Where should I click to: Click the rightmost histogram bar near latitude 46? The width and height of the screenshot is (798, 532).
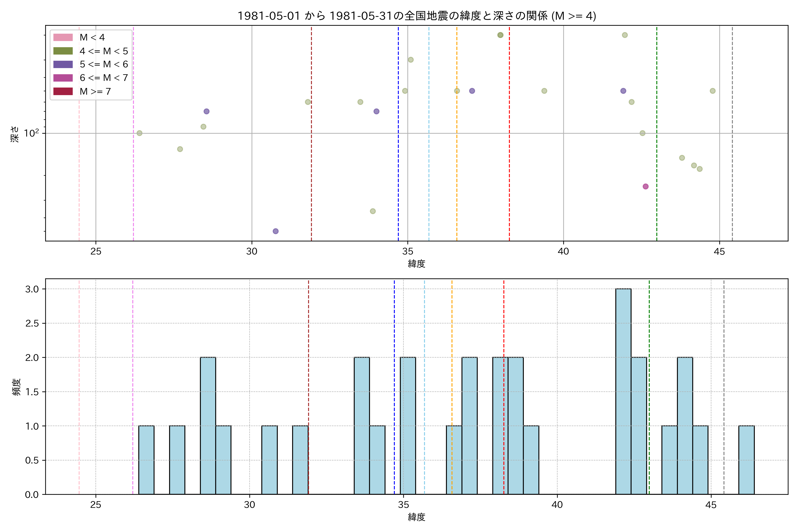click(x=746, y=460)
